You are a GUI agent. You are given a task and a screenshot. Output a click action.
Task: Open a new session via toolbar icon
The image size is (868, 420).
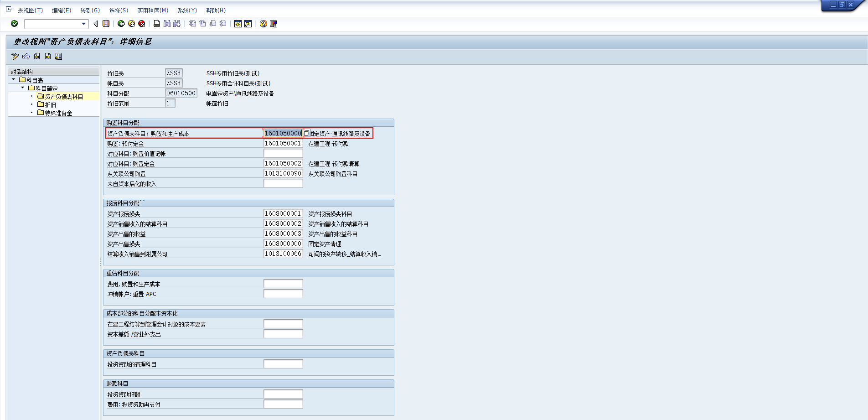coord(238,24)
